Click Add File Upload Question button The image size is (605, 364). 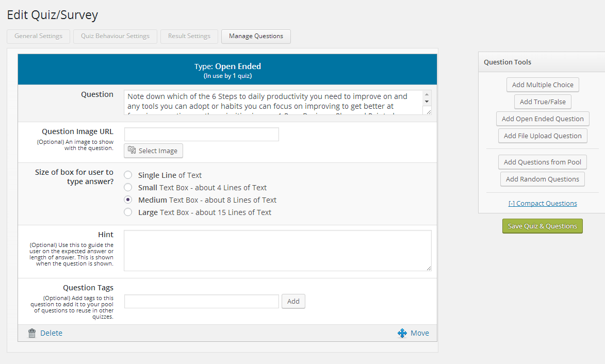[543, 136]
